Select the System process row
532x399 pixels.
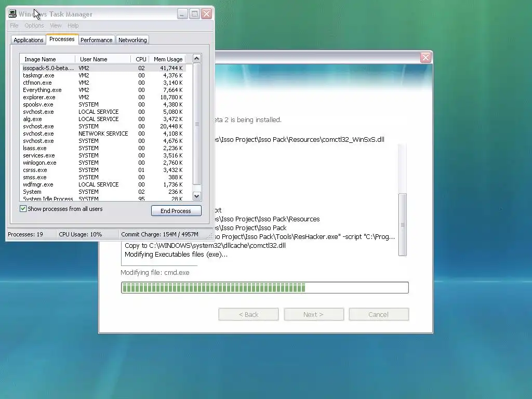pyautogui.click(x=103, y=192)
